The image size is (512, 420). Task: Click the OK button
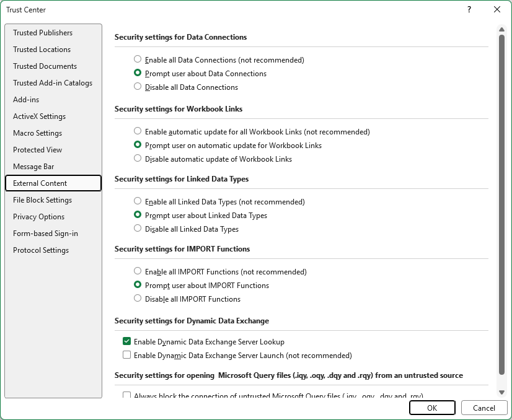432,408
